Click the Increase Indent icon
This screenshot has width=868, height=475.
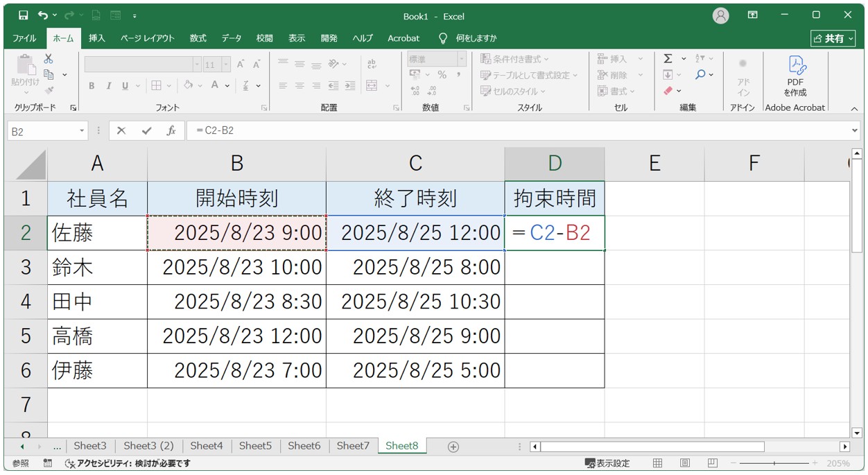(x=350, y=85)
